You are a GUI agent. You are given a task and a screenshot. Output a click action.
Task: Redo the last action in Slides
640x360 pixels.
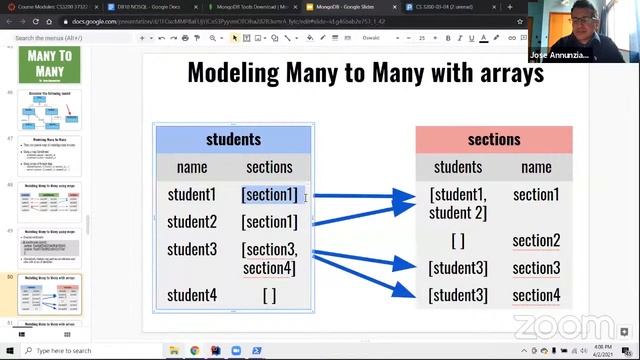(x=173, y=38)
